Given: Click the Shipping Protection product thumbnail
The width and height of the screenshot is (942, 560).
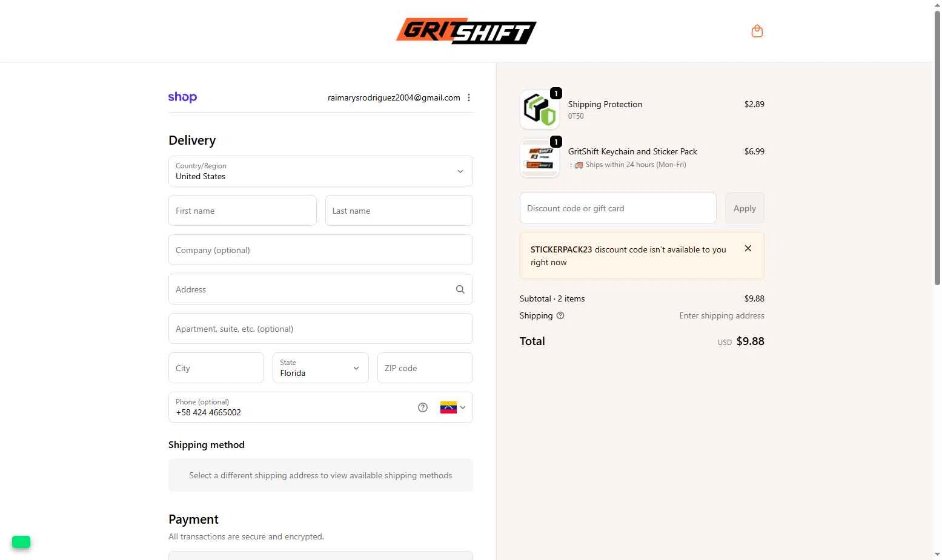Looking at the screenshot, I should click(x=539, y=110).
